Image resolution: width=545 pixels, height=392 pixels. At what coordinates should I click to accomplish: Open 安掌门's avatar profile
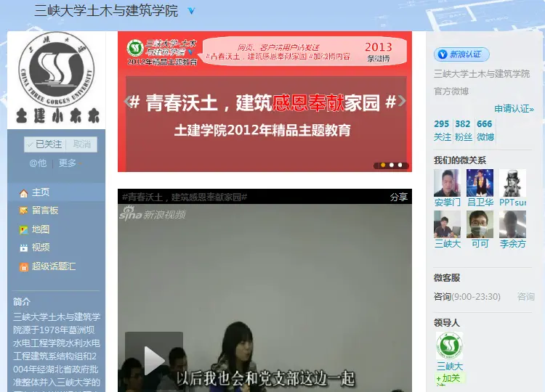click(x=447, y=183)
